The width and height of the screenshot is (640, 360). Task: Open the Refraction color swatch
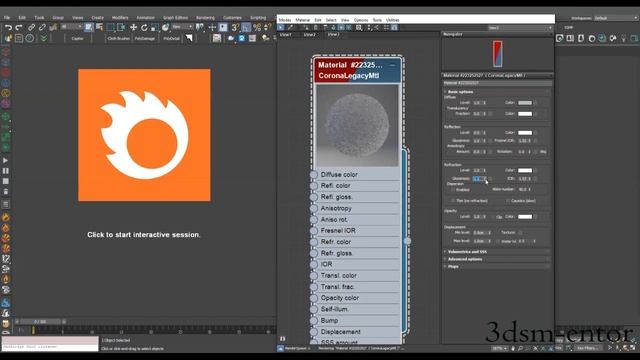(525, 170)
